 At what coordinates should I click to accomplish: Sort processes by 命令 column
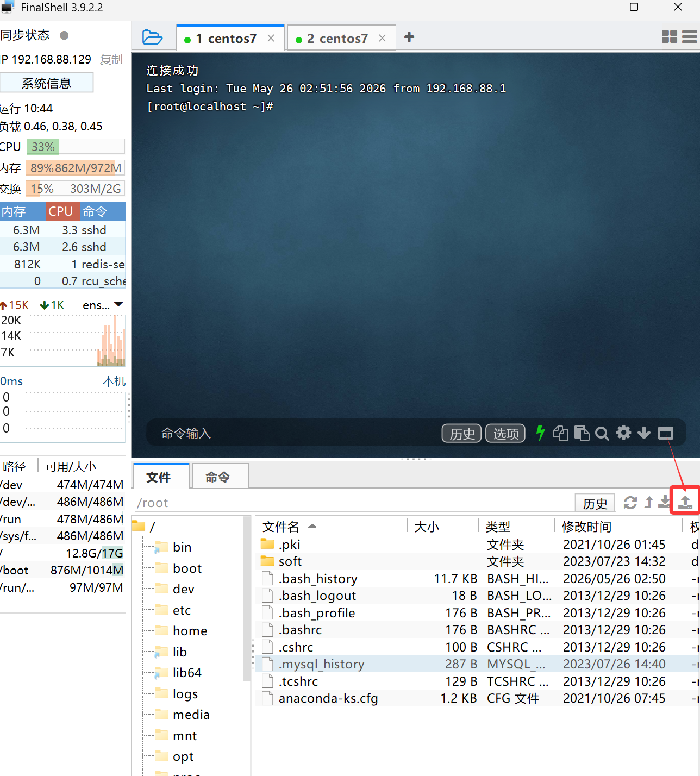[x=103, y=211]
